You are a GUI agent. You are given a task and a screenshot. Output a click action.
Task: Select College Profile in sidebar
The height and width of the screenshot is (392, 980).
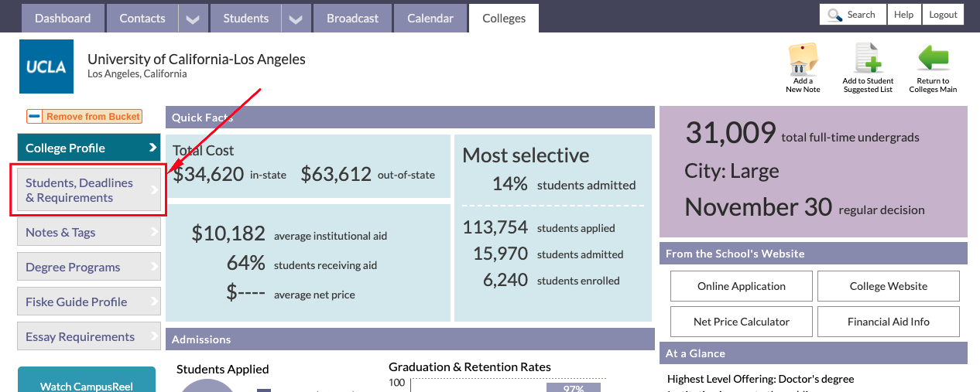click(x=89, y=148)
